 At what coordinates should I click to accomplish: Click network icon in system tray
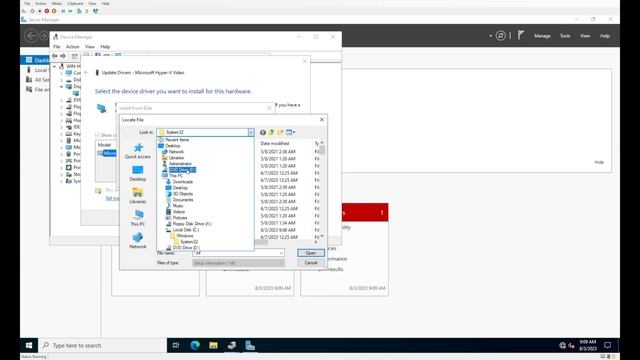[562, 345]
